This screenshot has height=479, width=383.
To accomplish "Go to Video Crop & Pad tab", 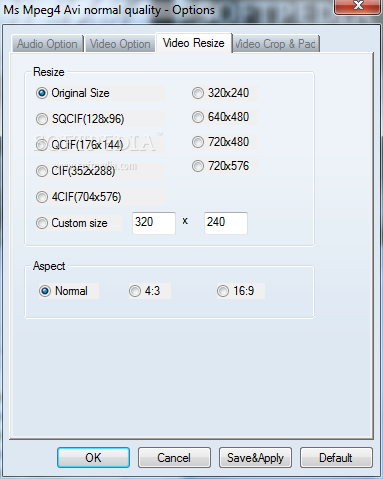I will coord(276,44).
